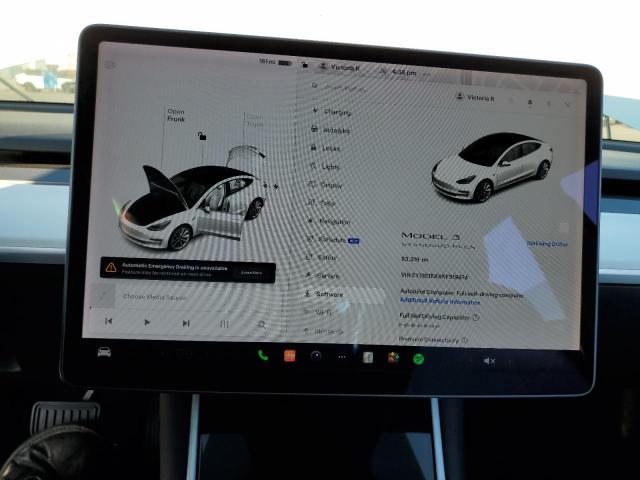This screenshot has width=640, height=480.
Task: Open the Victoria R profile in the status bar
Action: click(340, 67)
